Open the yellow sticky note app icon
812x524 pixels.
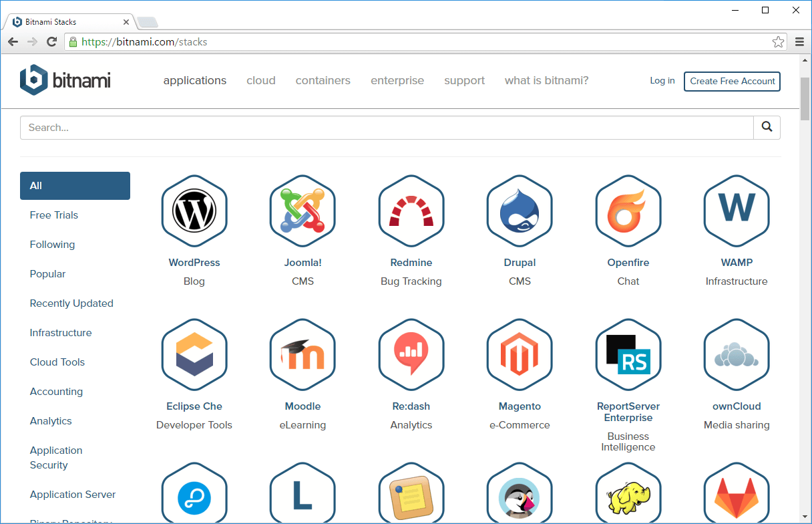point(411,493)
